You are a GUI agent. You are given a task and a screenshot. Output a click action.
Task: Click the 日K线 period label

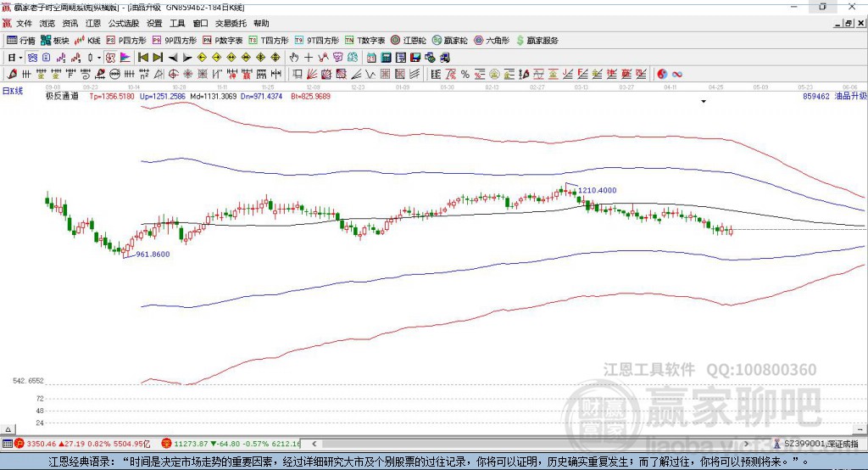(13, 91)
